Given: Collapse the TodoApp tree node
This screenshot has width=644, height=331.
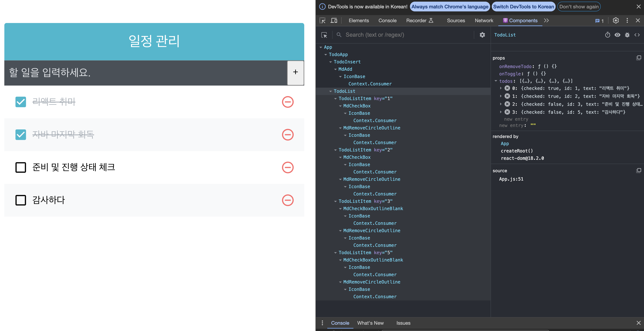Looking at the screenshot, I should tap(325, 54).
